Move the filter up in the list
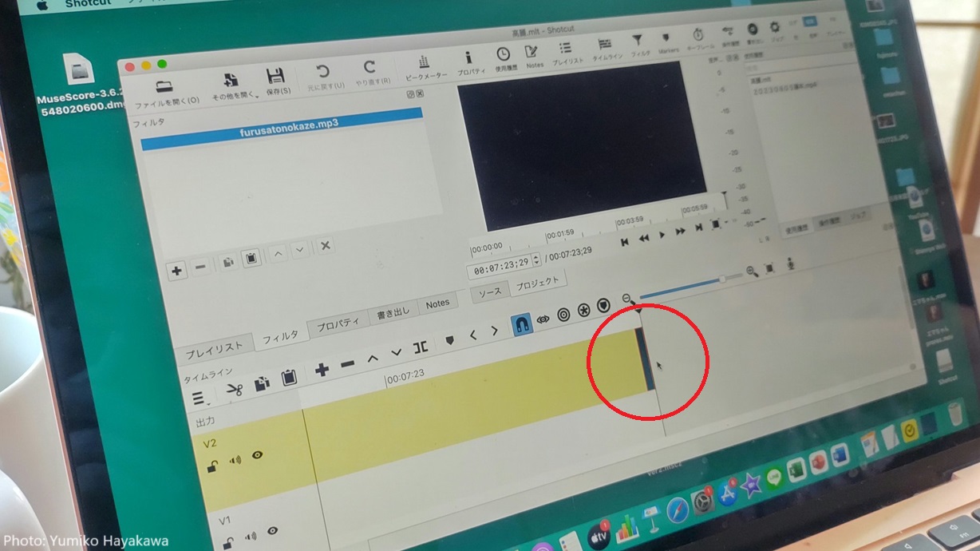Image resolution: width=980 pixels, height=551 pixels. [x=278, y=254]
